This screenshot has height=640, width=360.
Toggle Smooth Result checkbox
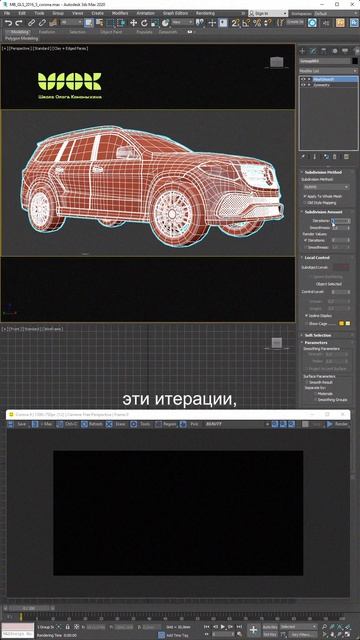click(307, 382)
